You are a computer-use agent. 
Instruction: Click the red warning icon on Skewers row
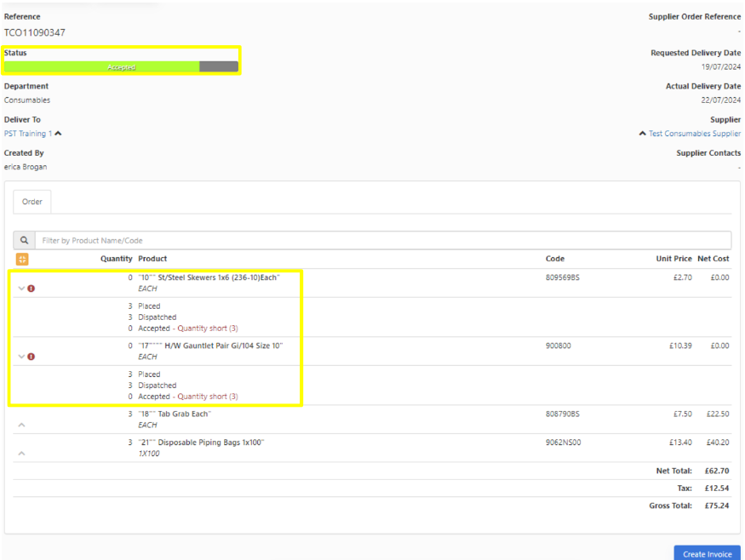point(32,289)
